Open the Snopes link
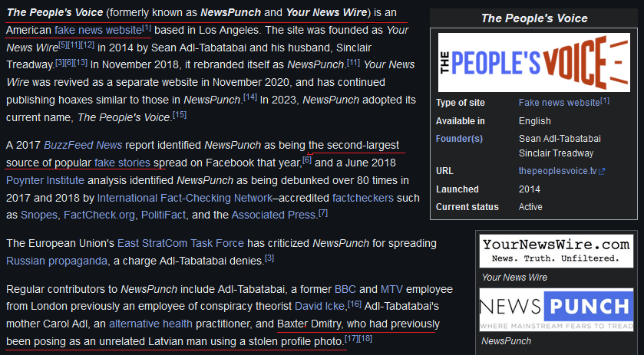Image resolution: width=644 pixels, height=355 pixels. [39, 215]
